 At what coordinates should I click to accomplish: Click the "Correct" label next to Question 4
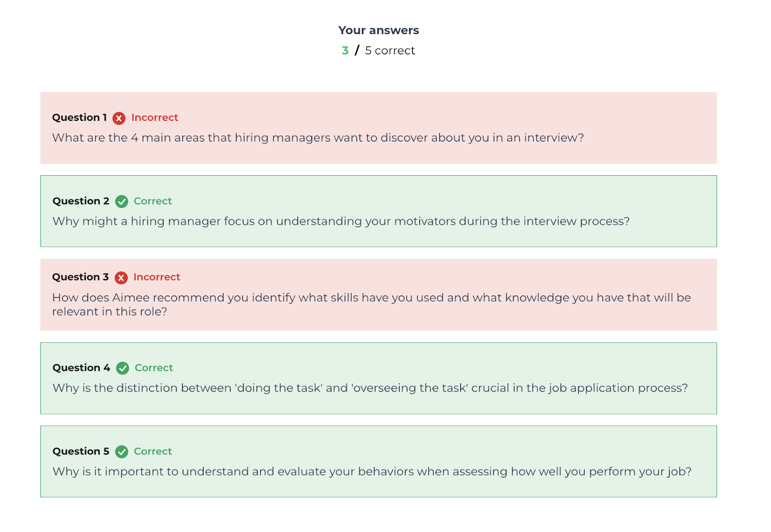(x=154, y=368)
